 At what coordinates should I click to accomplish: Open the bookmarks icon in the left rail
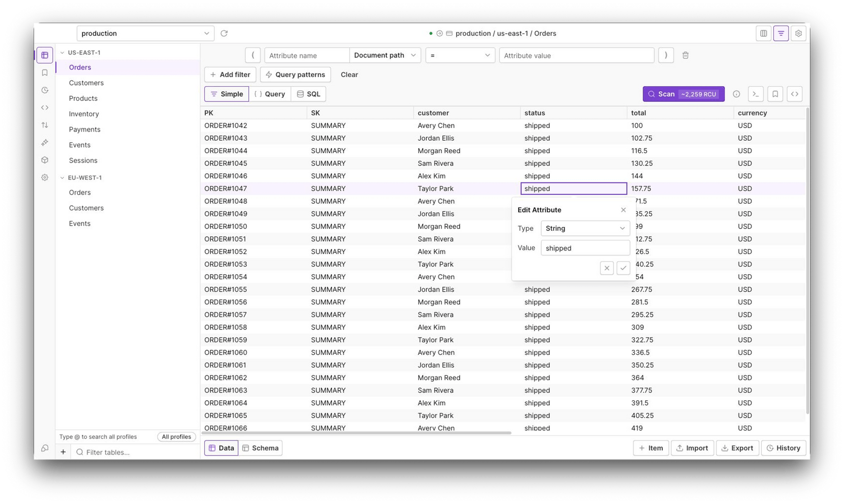coord(44,73)
